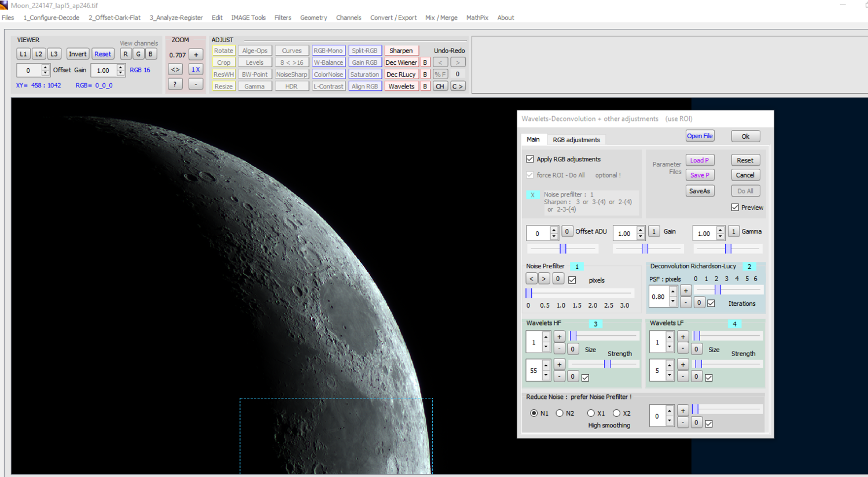Image resolution: width=868 pixels, height=477 pixels.
Task: Increase the Offset ADU spinner value
Action: [x=554, y=230]
